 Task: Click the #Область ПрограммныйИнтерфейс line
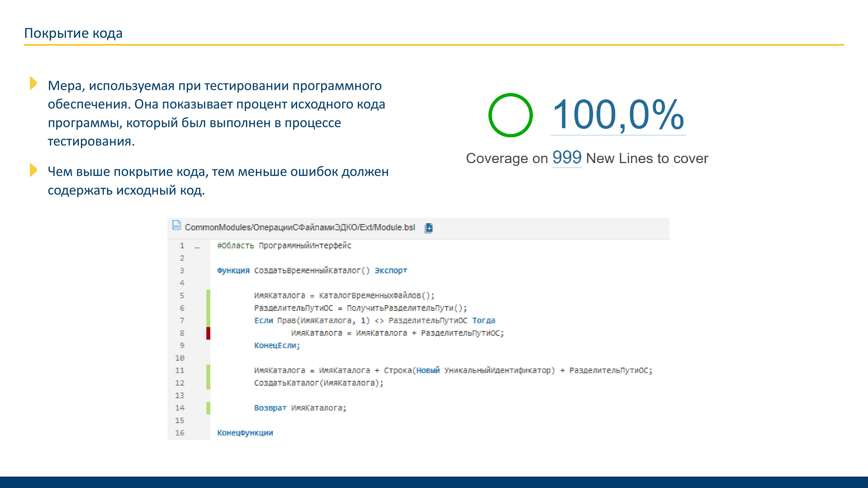click(x=284, y=246)
